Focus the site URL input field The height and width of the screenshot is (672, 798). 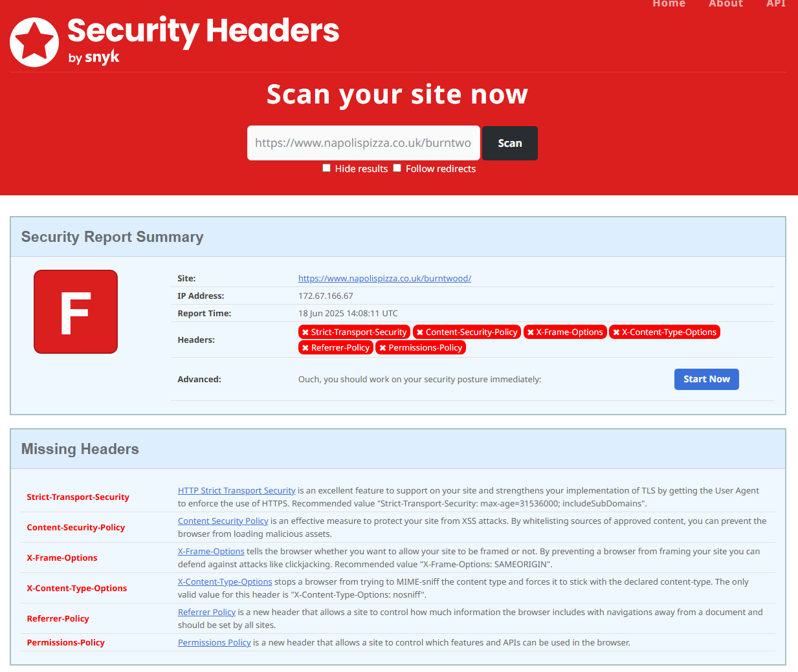364,143
